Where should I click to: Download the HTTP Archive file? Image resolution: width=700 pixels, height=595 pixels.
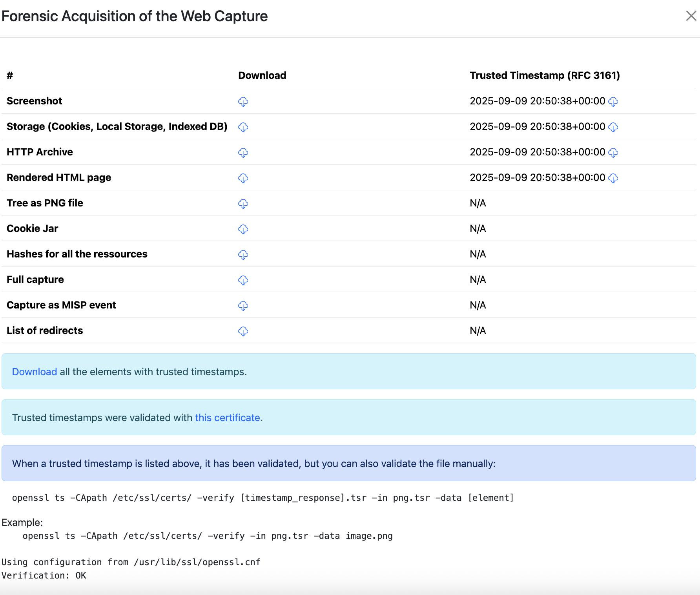click(243, 153)
